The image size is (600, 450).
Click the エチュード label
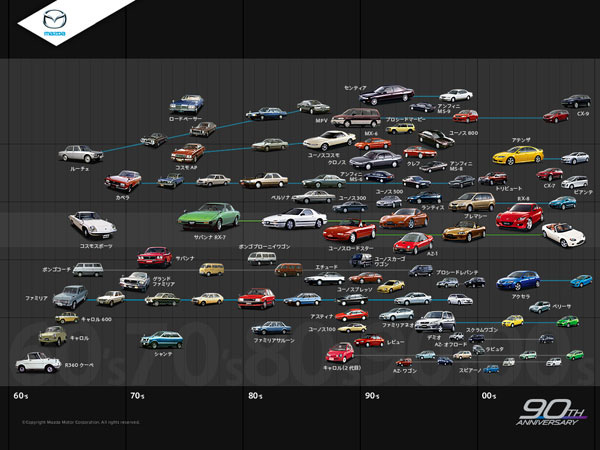point(326,267)
